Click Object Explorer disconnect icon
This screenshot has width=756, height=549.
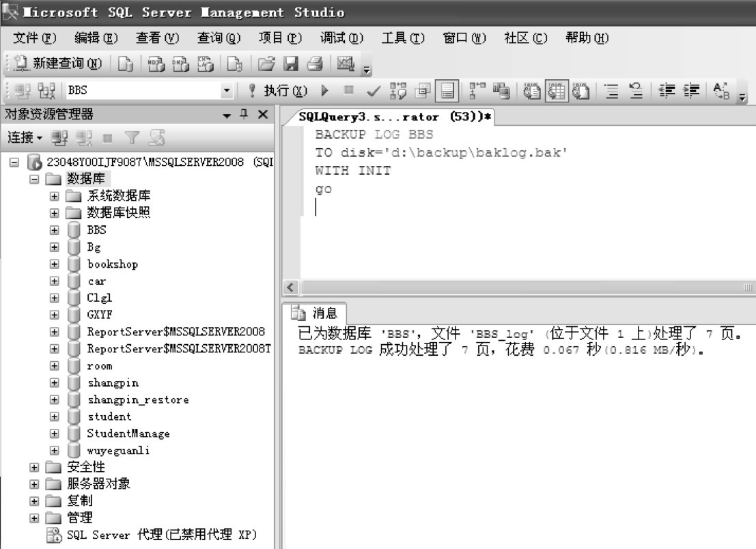coord(83,139)
